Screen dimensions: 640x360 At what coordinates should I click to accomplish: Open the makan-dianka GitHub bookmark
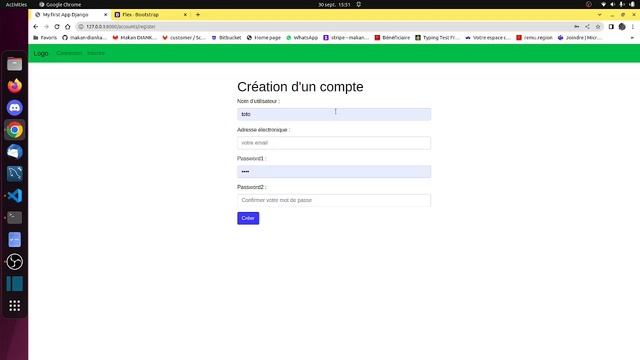pos(84,38)
